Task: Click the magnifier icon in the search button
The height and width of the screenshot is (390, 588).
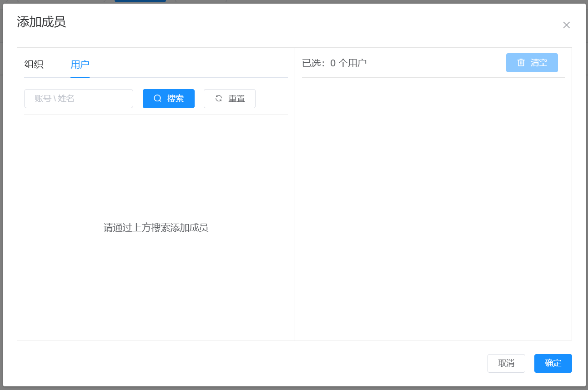Action: (157, 99)
